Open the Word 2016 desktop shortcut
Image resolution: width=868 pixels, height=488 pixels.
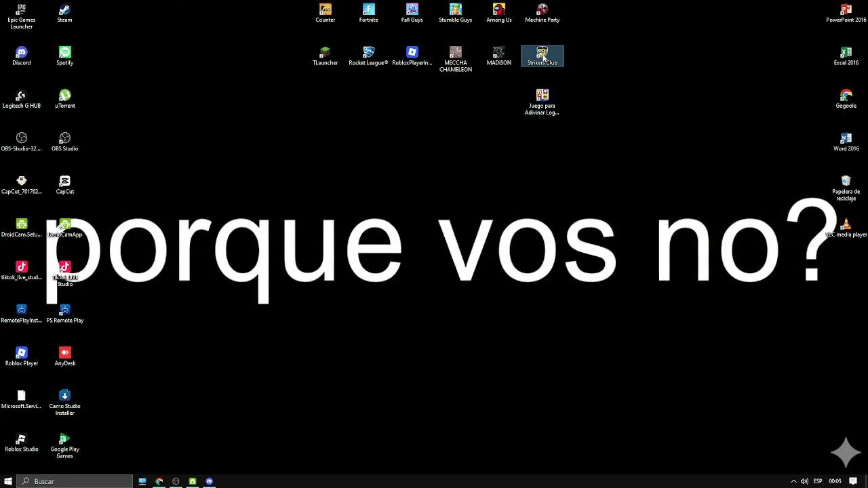click(846, 142)
